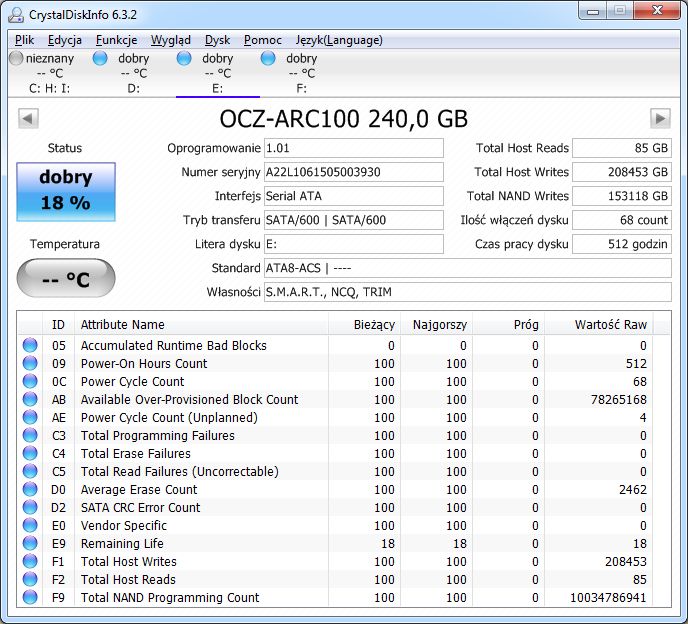This screenshot has width=688, height=624.
Task: Click the Wartość Raw column header
Action: click(598, 324)
